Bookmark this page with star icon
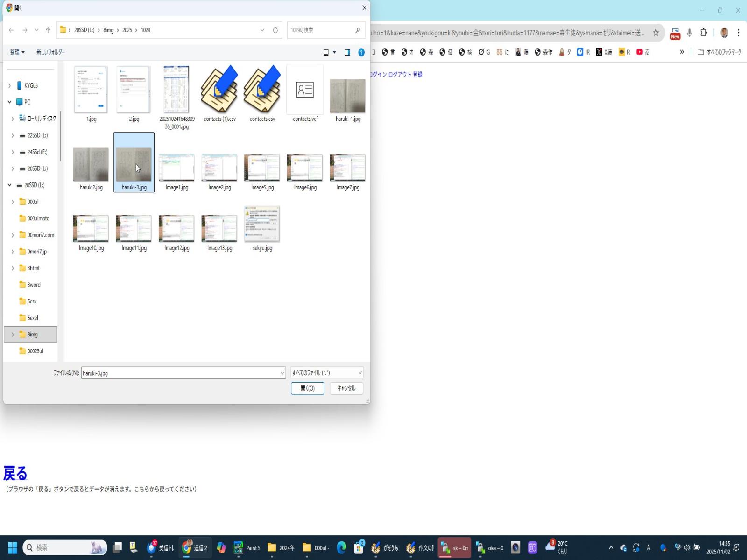Image resolution: width=747 pixels, height=560 pixels. tap(655, 33)
